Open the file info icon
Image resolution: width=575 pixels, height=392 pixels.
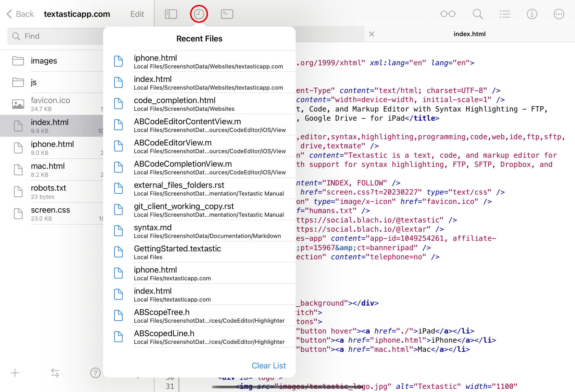point(532,14)
